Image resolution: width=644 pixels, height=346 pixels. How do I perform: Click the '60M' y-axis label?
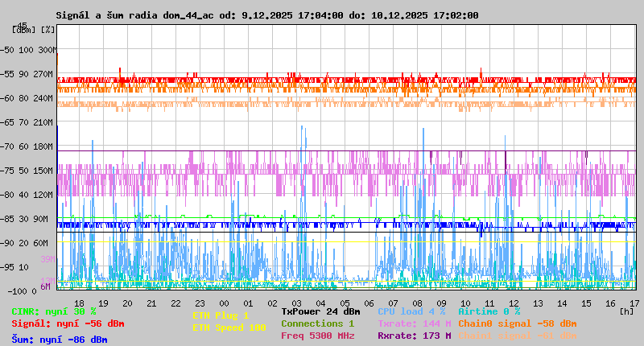[40, 243]
